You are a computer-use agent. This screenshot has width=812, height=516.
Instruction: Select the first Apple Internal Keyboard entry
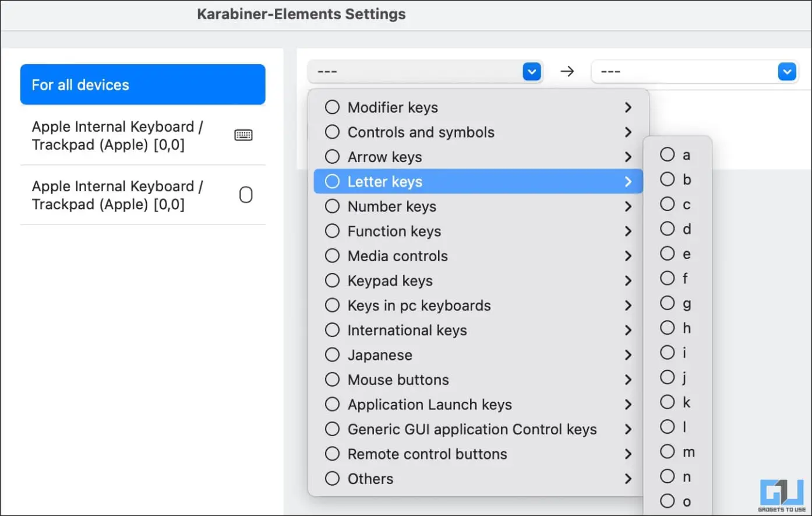143,135
